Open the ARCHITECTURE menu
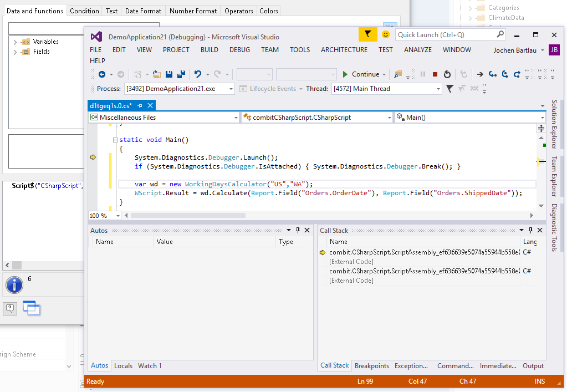The image size is (567, 392). point(344,50)
